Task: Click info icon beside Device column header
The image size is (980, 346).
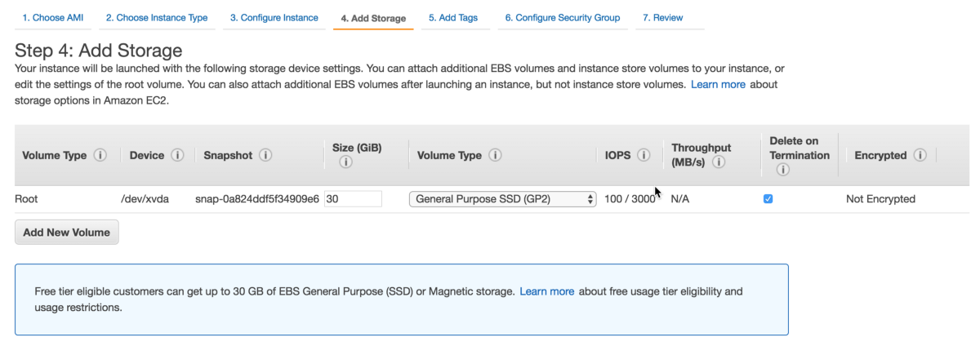Action: point(177,155)
